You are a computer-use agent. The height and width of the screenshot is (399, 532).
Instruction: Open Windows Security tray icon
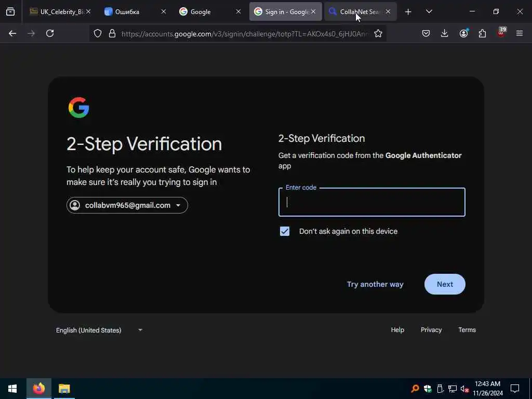click(x=428, y=389)
